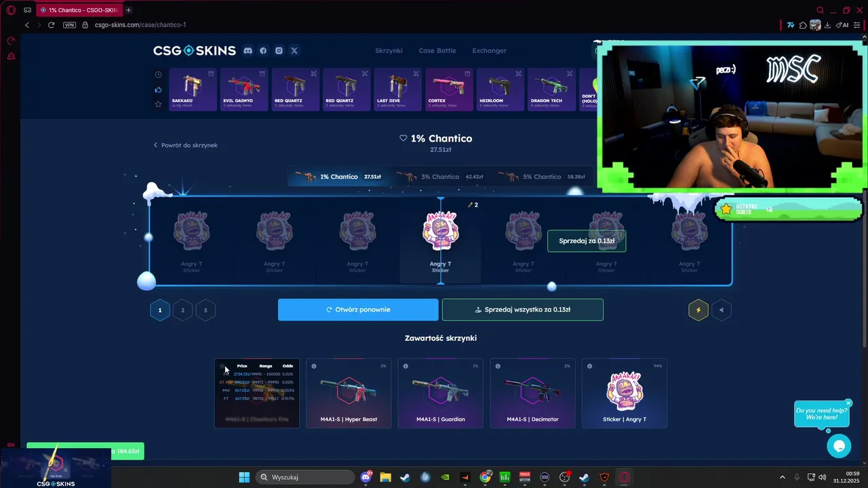Click the CSGO-Skins logo
Image resolution: width=868 pixels, height=488 pixels.
point(195,51)
